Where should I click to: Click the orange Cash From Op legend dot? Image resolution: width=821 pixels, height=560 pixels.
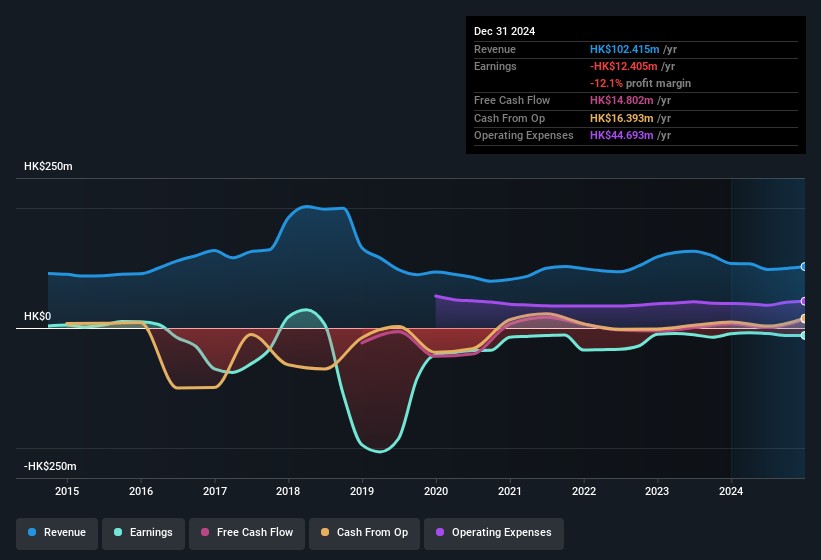coord(325,532)
